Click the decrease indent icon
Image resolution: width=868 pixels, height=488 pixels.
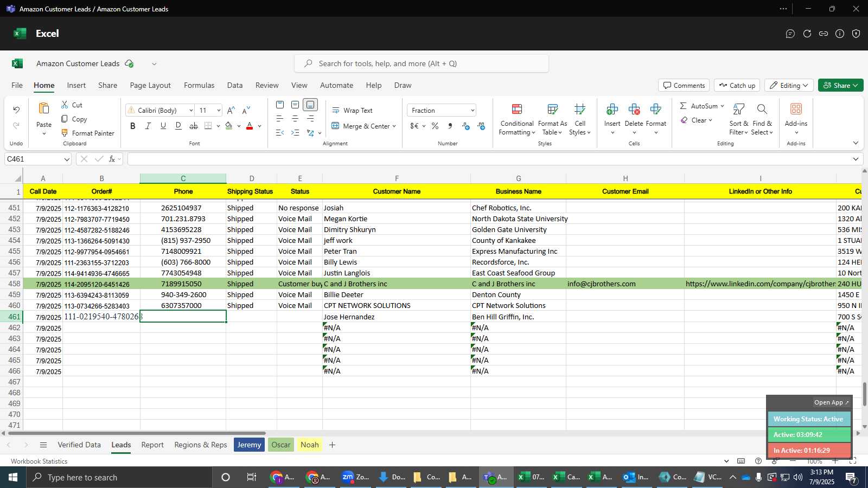[280, 132]
